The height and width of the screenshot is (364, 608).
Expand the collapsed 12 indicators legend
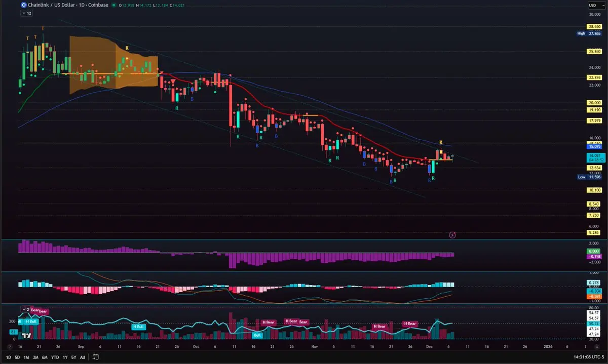pyautogui.click(x=26, y=14)
